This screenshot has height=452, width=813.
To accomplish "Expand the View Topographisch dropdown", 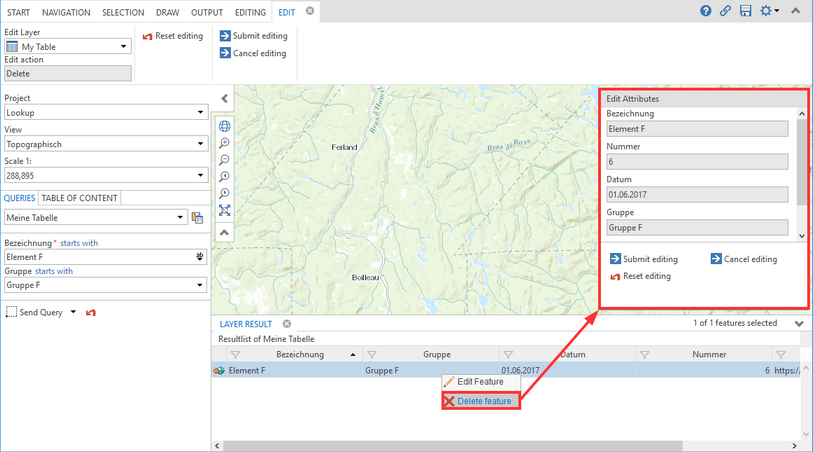I will (104, 144).
